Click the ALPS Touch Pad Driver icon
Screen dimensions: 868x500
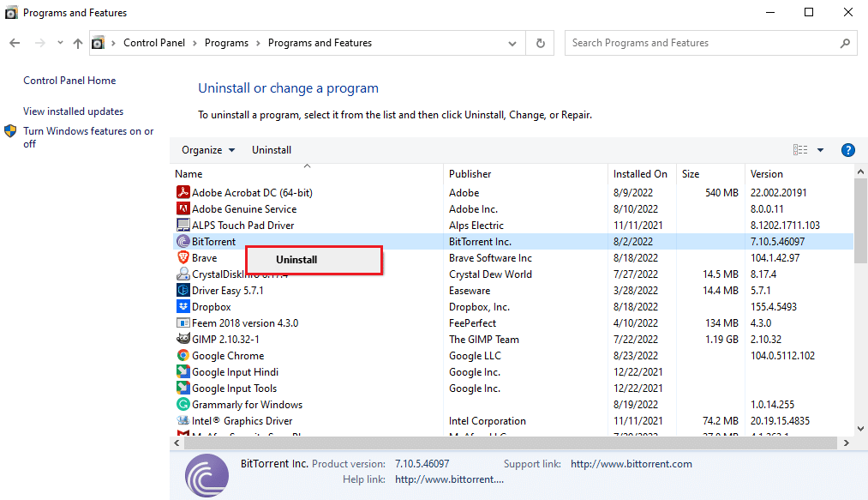(183, 225)
